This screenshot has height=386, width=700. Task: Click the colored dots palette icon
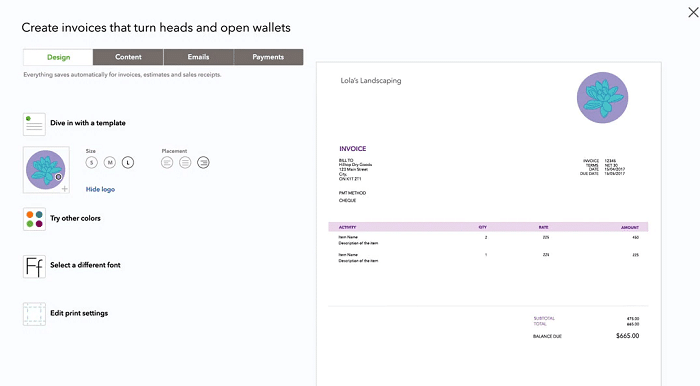tap(34, 219)
